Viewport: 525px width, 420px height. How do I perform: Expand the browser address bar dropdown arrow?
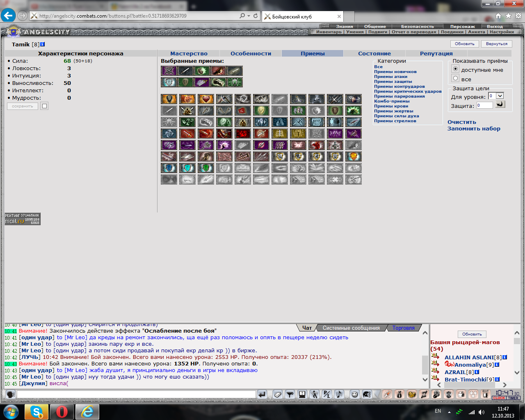[x=249, y=16]
